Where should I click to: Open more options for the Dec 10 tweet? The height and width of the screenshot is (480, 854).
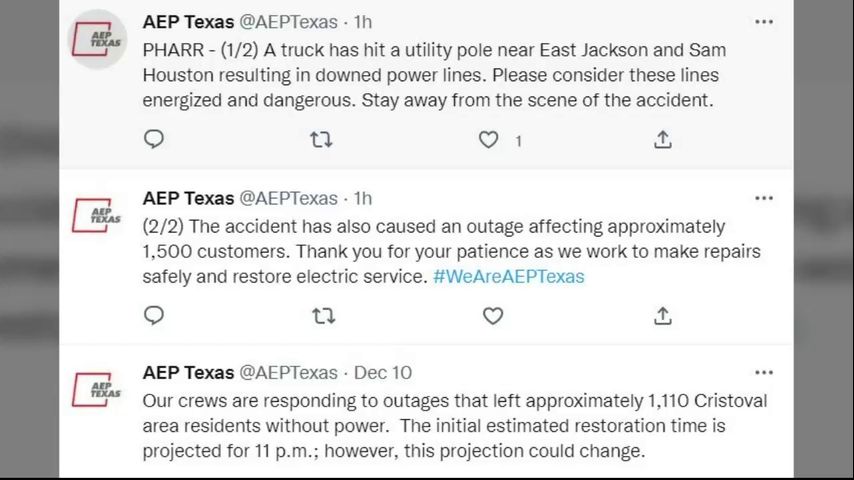click(764, 372)
